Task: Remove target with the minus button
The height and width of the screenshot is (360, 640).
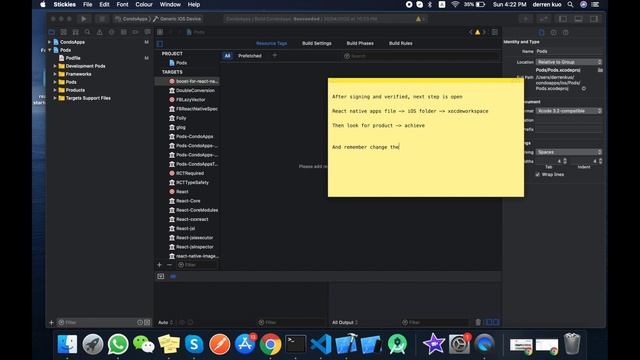Action: tap(169, 264)
